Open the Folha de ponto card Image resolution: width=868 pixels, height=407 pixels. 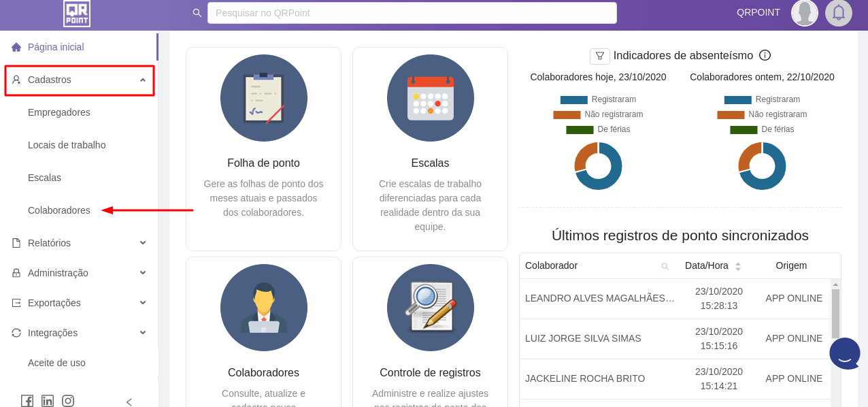click(x=263, y=148)
